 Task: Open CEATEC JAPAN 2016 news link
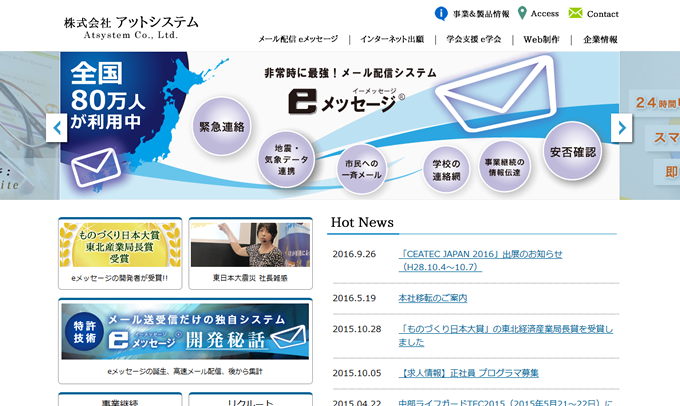click(480, 261)
